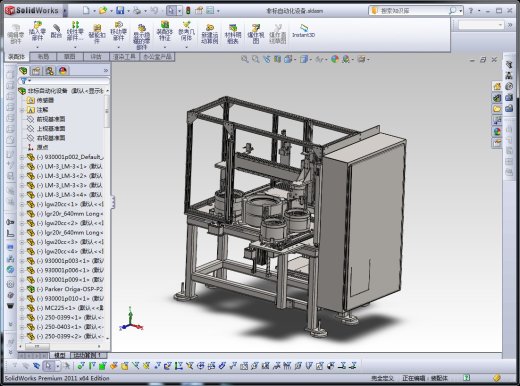Expand the 930001p002_Default component node

coord(23,157)
